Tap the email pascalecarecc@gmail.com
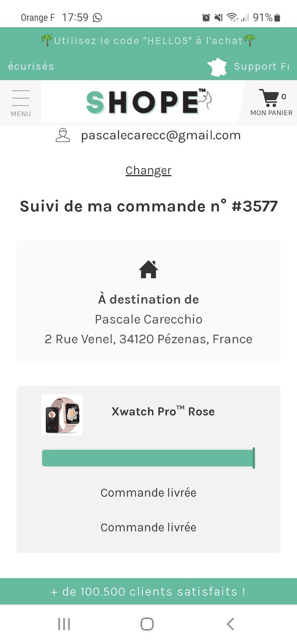Viewport: 297px width, 644px height. [x=161, y=135]
